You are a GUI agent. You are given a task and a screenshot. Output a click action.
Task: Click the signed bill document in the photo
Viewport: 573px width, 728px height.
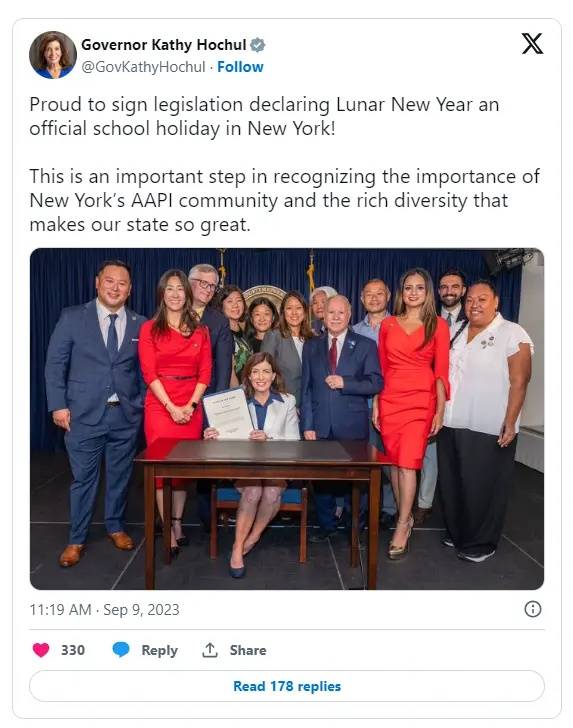click(229, 414)
